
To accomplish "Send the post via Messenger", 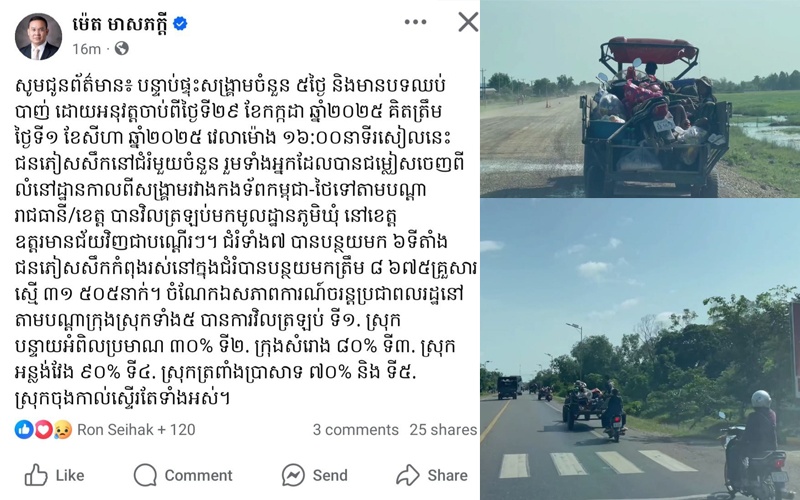I will [315, 475].
